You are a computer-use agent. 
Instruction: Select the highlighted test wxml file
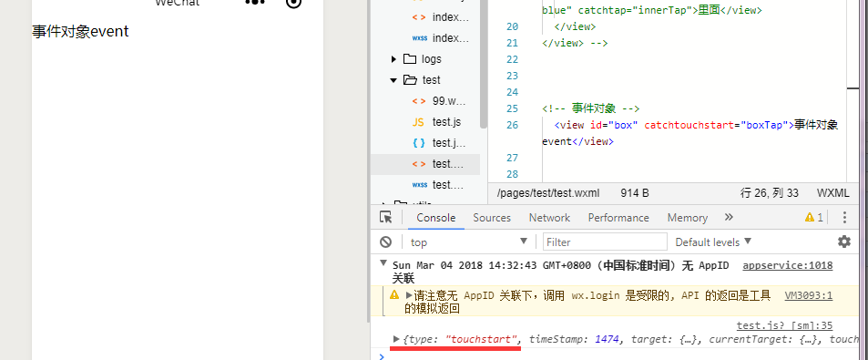(425, 164)
